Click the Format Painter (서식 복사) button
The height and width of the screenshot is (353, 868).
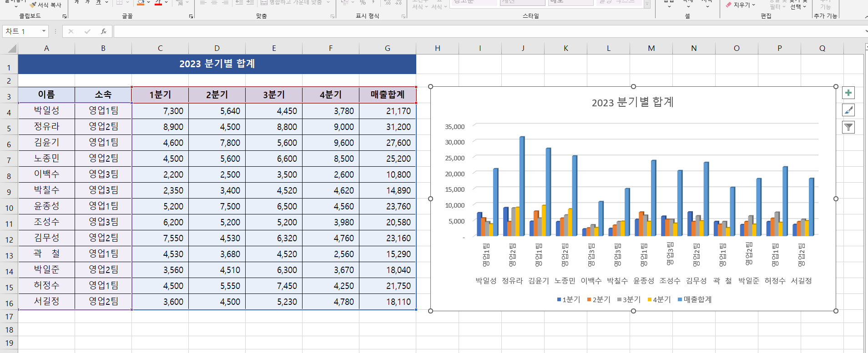[45, 5]
